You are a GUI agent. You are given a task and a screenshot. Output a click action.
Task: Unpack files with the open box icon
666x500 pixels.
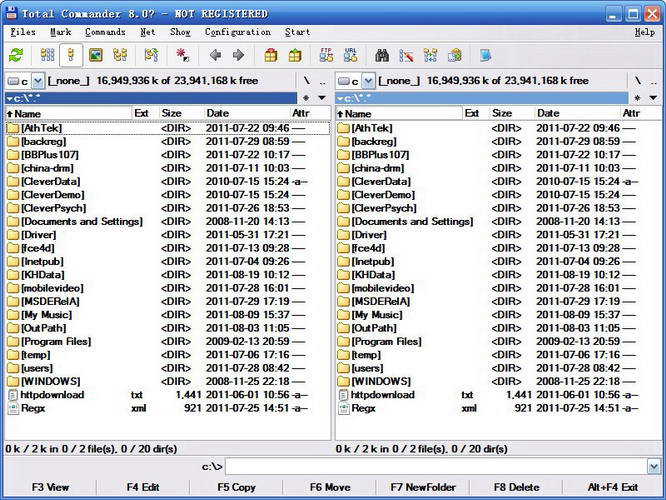click(295, 55)
